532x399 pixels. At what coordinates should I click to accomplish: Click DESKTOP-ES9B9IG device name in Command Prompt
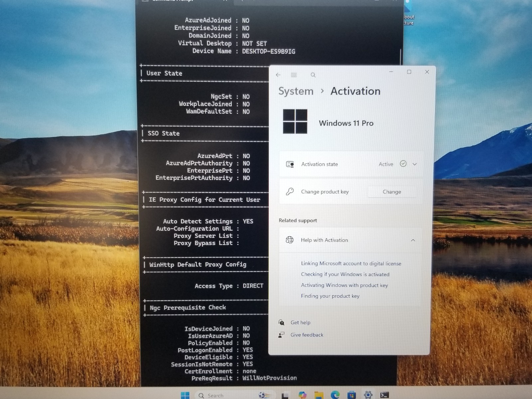[269, 52]
